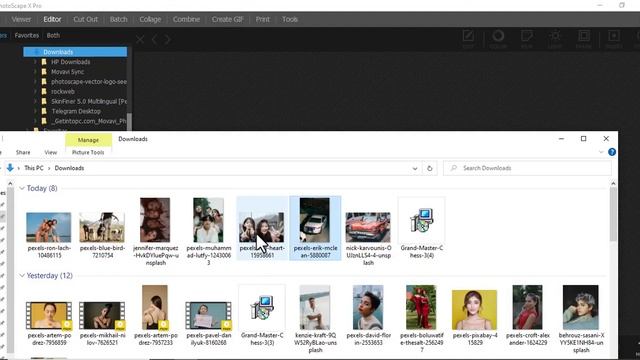Click This PC in the breadcrumb
The height and width of the screenshot is (360, 640).
pyautogui.click(x=34, y=168)
